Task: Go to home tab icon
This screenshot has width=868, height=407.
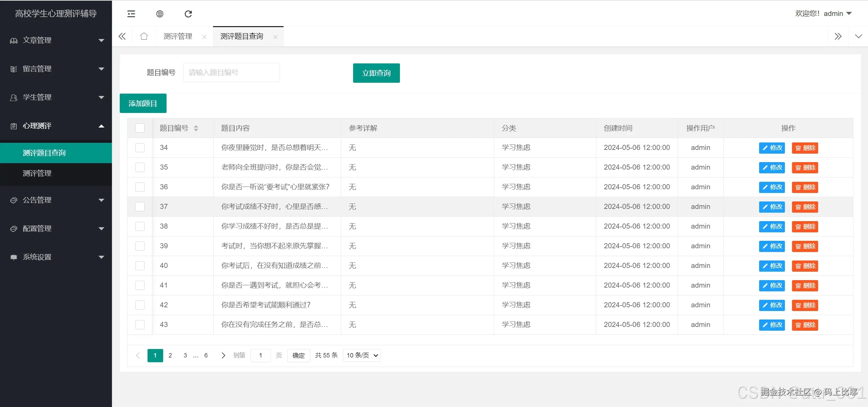Action: tap(144, 36)
